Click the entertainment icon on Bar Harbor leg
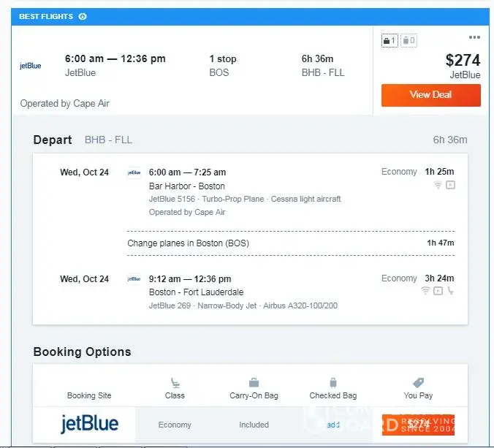Screen dimensions: 494x448 coord(450,186)
